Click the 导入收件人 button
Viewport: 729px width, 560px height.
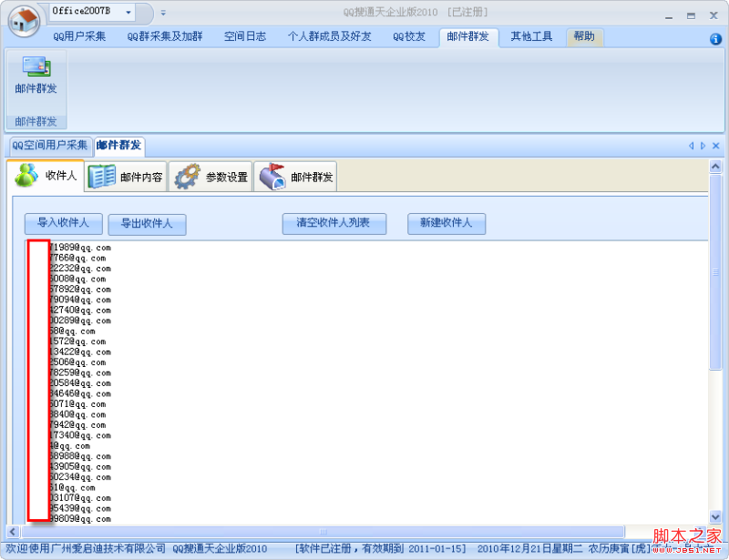point(63,223)
